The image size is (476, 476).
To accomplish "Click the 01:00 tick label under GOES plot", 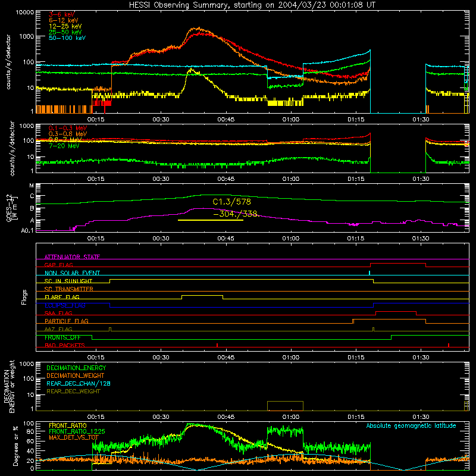I will 291,239.
